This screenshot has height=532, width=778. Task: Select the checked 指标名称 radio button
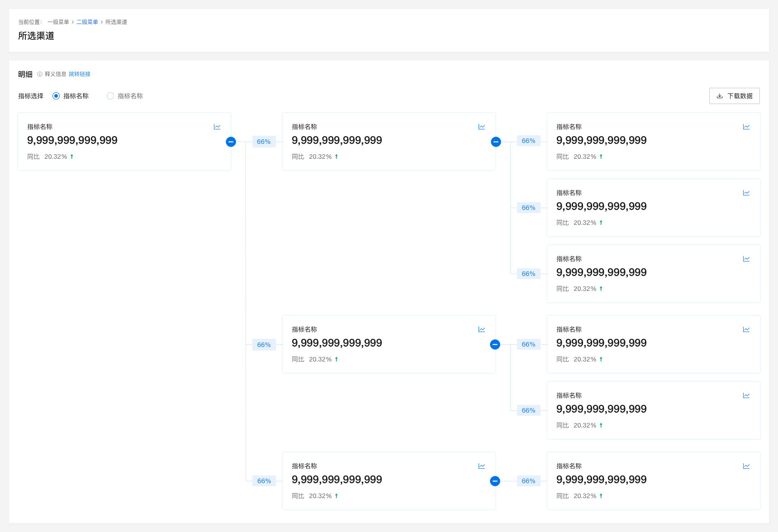56,96
